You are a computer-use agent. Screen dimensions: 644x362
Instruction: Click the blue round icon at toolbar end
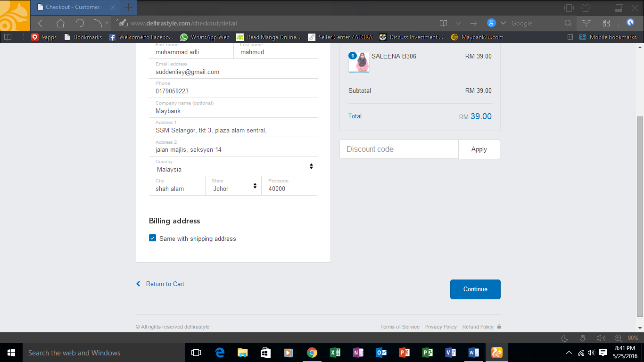click(x=630, y=22)
